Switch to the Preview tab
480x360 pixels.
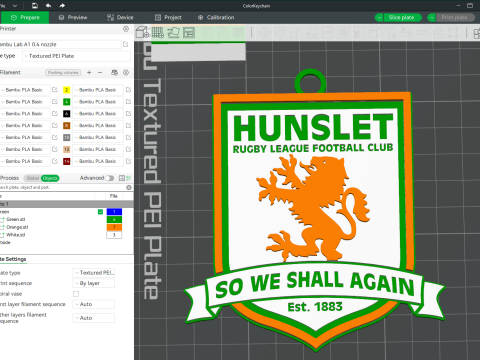(73, 17)
